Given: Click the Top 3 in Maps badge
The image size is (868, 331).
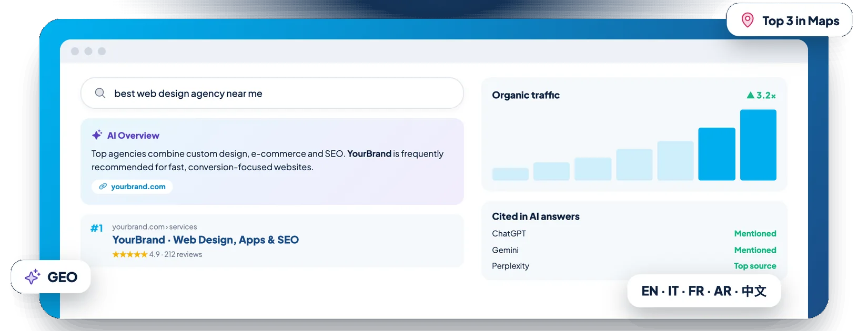Looking at the screenshot, I should [x=789, y=20].
